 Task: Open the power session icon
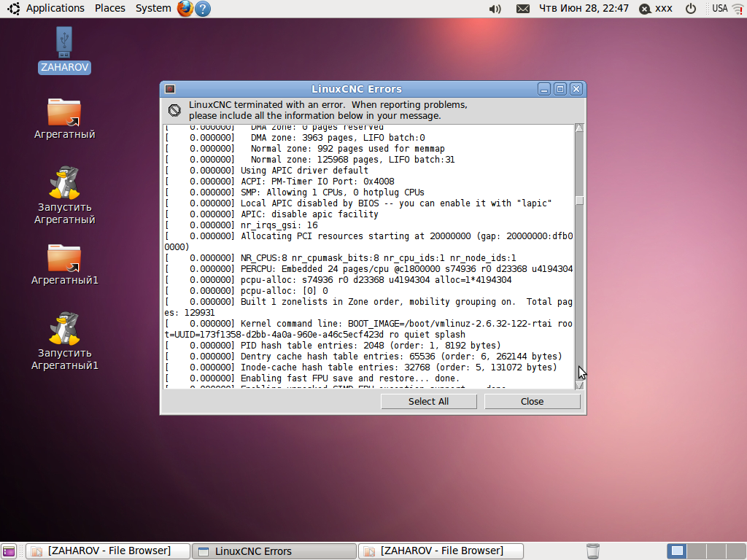[x=690, y=9]
